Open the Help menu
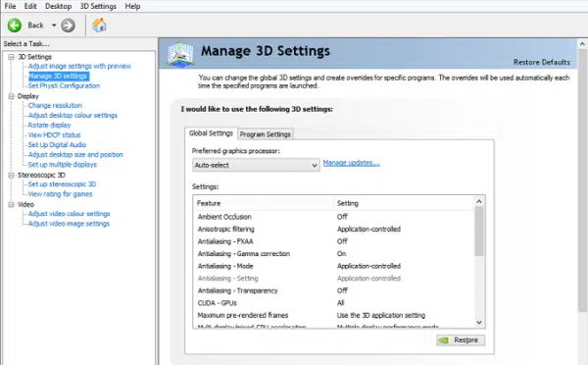The height and width of the screenshot is (365, 588). tap(132, 6)
